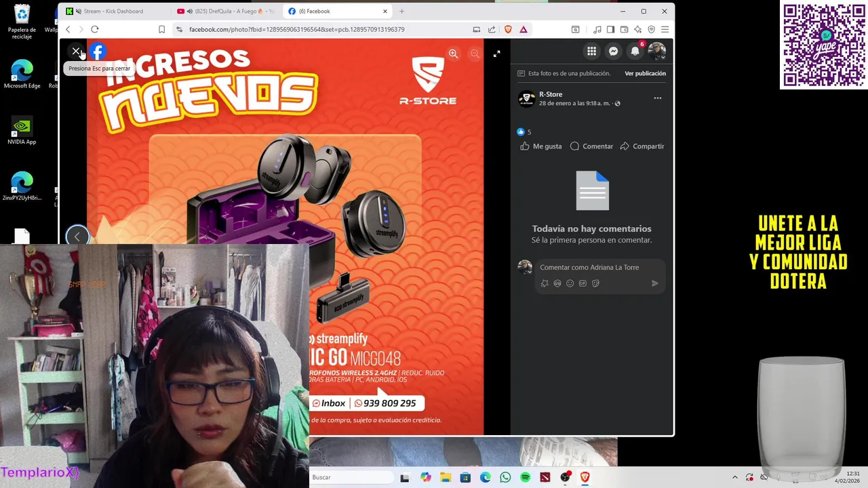868x488 pixels.
Task: Close the Facebook browser tab
Action: [x=385, y=12]
